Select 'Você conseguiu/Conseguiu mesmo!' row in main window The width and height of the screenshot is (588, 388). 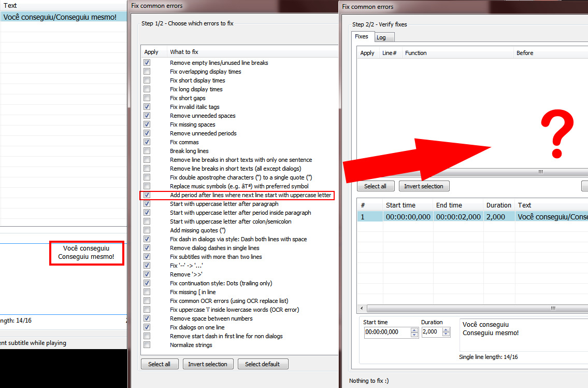tap(64, 17)
